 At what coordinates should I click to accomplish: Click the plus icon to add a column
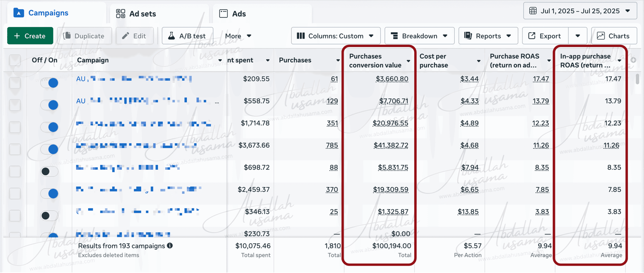[x=633, y=60]
